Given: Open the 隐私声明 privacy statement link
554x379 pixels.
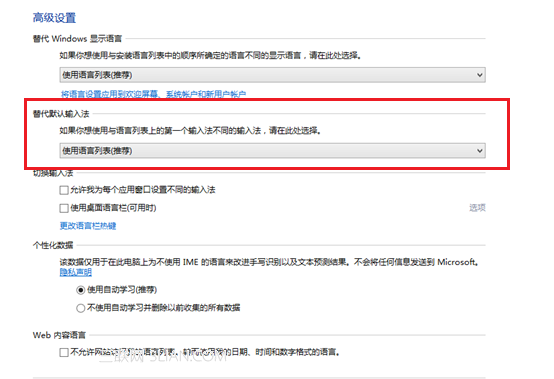Looking at the screenshot, I should (76, 272).
